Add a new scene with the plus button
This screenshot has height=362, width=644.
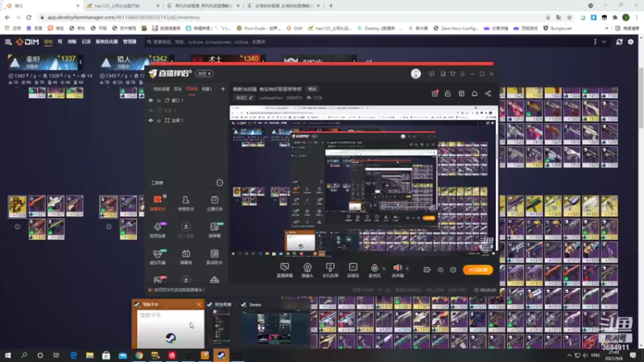[x=223, y=88]
